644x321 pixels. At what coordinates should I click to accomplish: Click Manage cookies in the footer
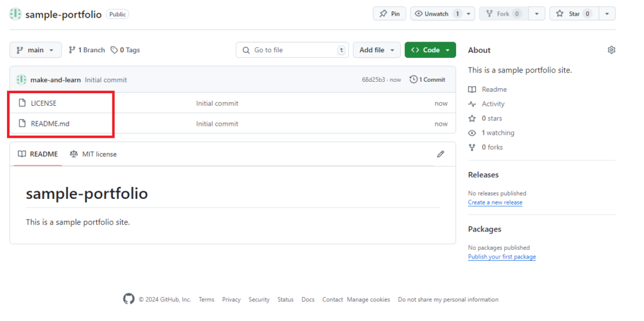(369, 300)
